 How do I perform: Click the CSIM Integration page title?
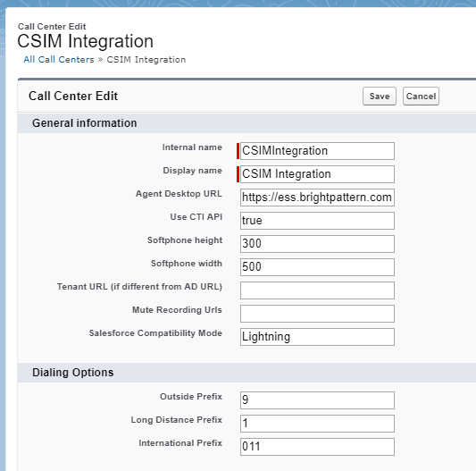pos(86,41)
